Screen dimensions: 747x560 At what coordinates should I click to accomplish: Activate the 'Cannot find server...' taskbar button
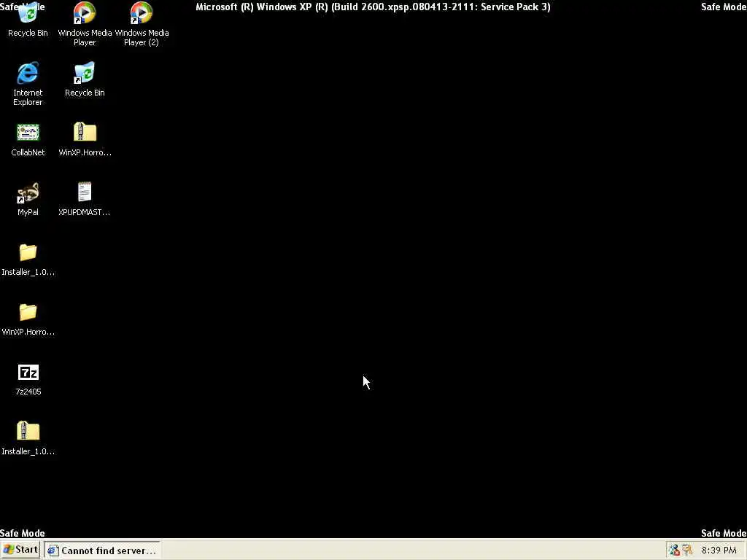(102, 551)
